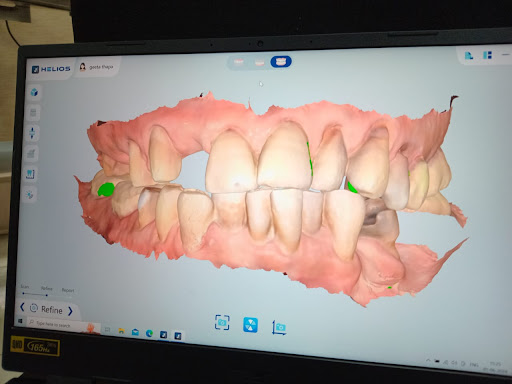This screenshot has width=512, height=384.
Task: Open Task View from the taskbar
Action: 107,329
